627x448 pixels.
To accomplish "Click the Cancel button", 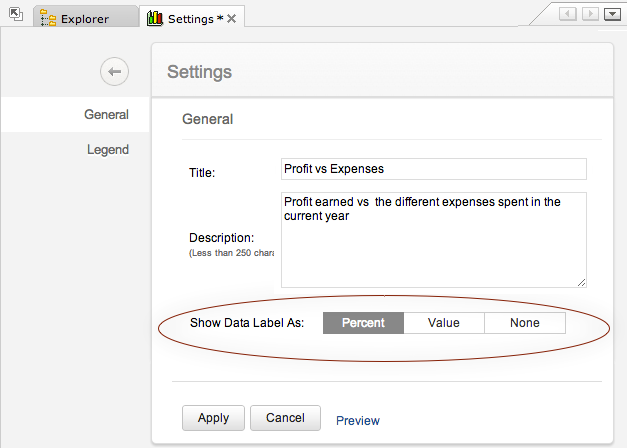I will coord(285,418).
